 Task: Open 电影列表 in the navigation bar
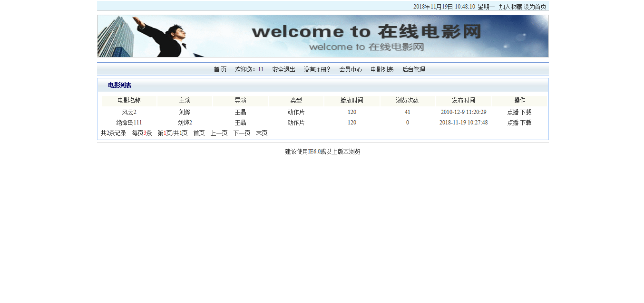coord(382,69)
